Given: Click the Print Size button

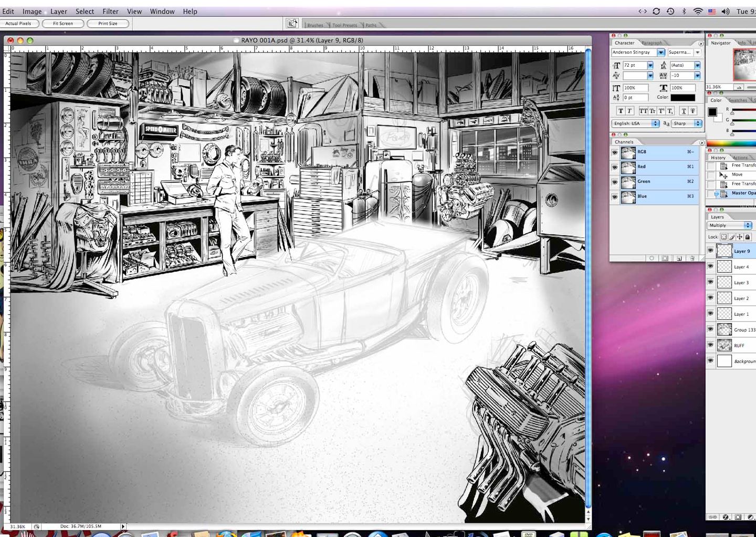Looking at the screenshot, I should click(x=108, y=24).
